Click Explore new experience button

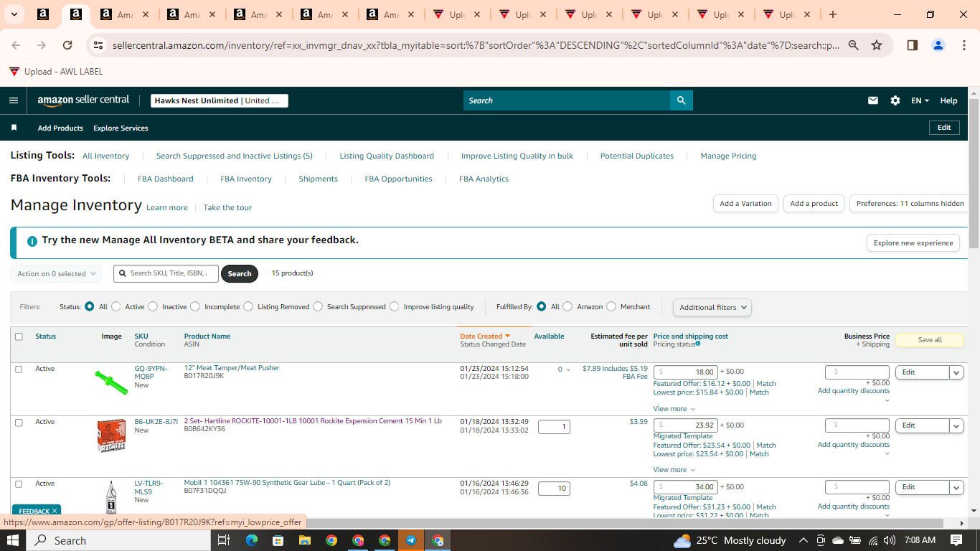coord(913,242)
